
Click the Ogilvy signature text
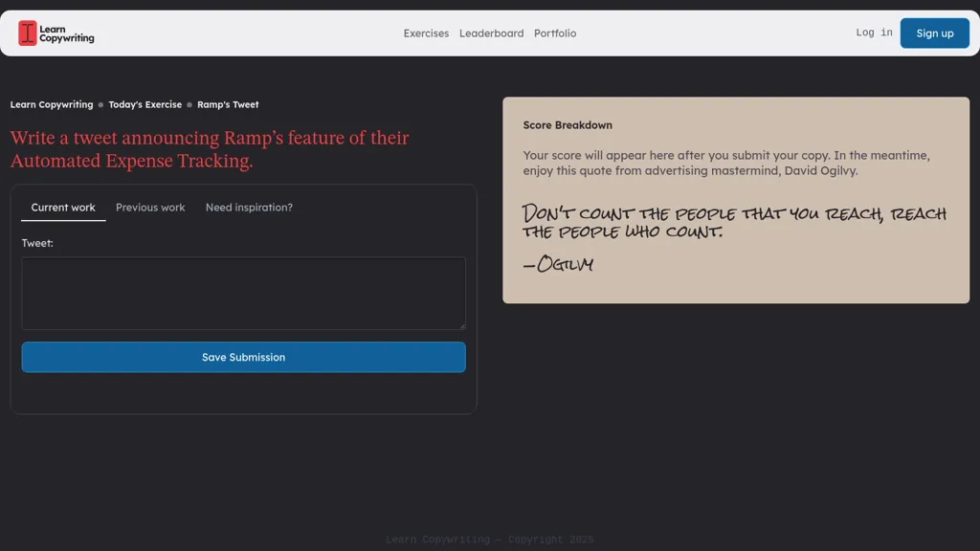click(x=558, y=265)
